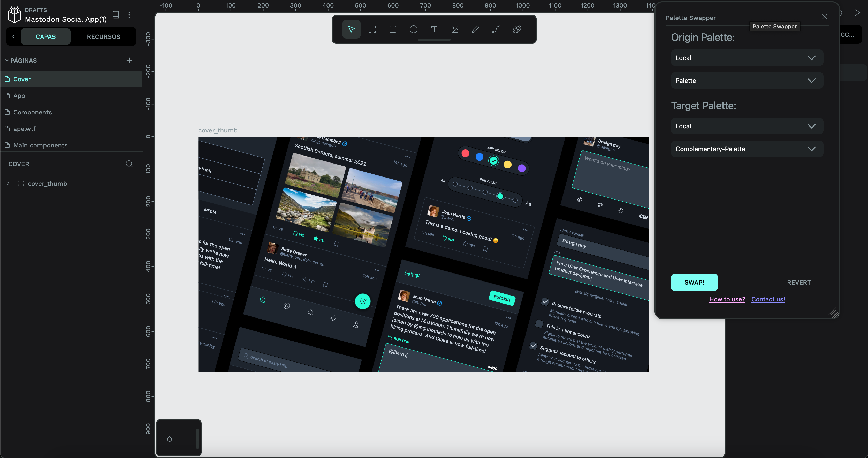Image resolution: width=868 pixels, height=458 pixels.
Task: Click the Mastodon Social App(1) file name
Action: coord(66,19)
